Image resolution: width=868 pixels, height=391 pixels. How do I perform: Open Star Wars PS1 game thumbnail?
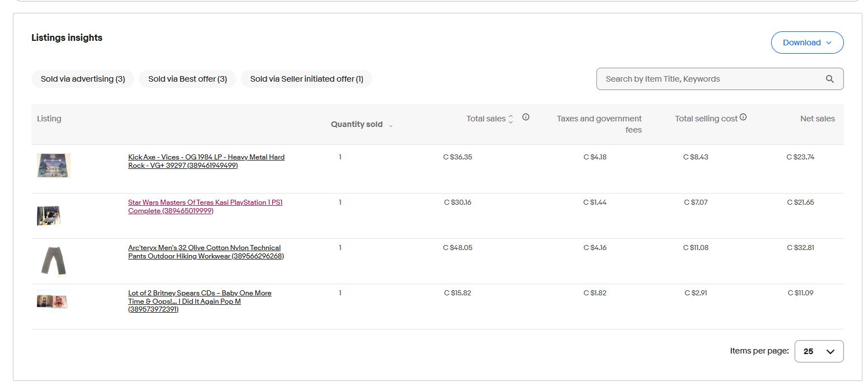pos(49,215)
